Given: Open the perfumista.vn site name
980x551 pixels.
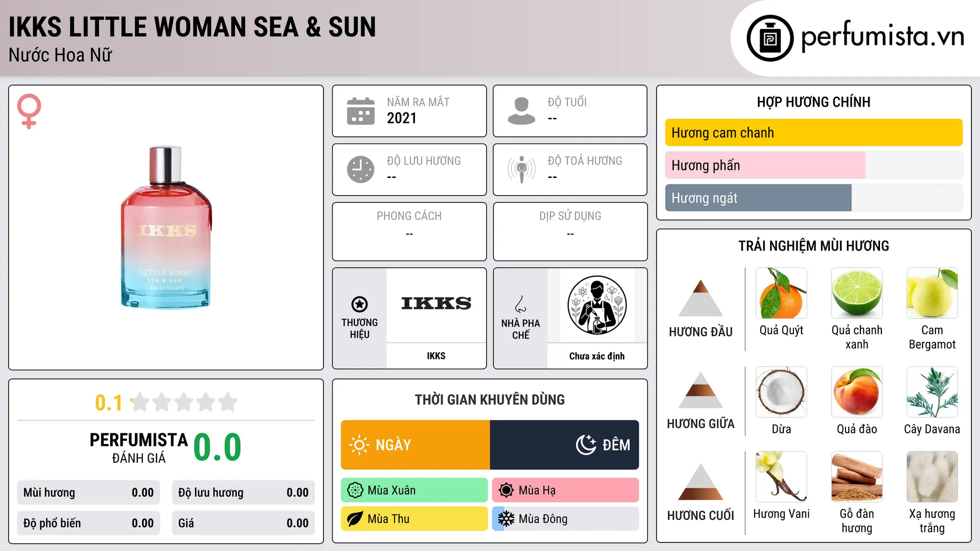Looking at the screenshot, I should [x=882, y=37].
